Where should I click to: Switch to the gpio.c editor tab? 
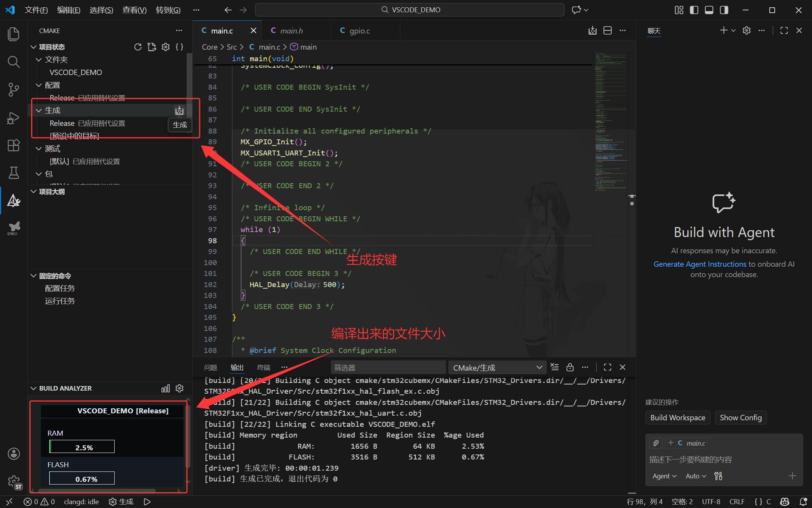click(359, 31)
